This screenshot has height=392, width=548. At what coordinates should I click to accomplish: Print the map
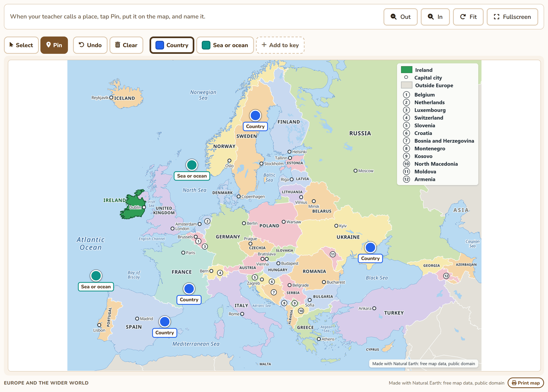(526, 383)
